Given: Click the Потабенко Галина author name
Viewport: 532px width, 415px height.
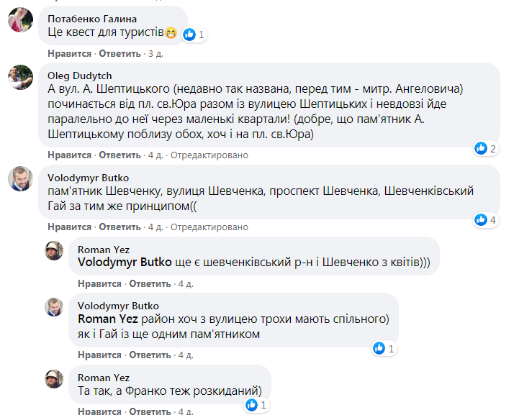Looking at the screenshot, I should (x=91, y=19).
